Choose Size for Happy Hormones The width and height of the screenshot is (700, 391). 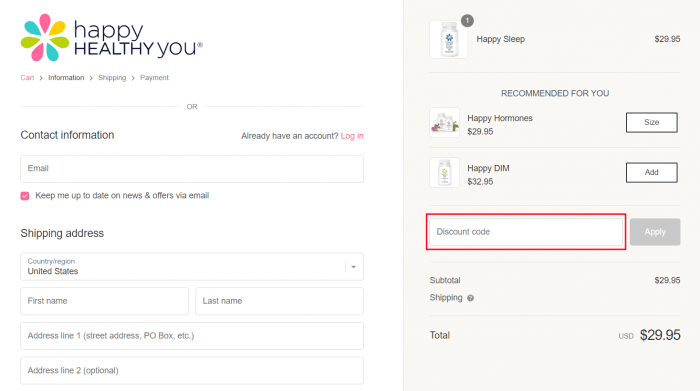(651, 122)
